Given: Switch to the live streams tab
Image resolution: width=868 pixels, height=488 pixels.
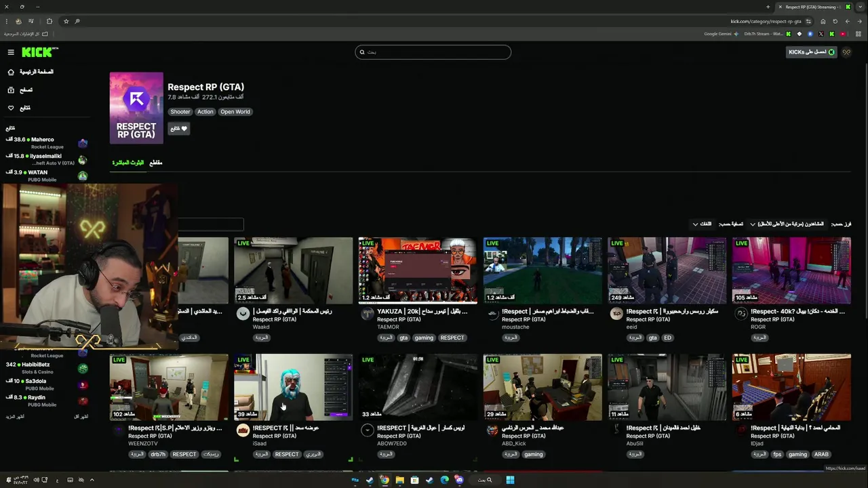Looking at the screenshot, I should (127, 163).
